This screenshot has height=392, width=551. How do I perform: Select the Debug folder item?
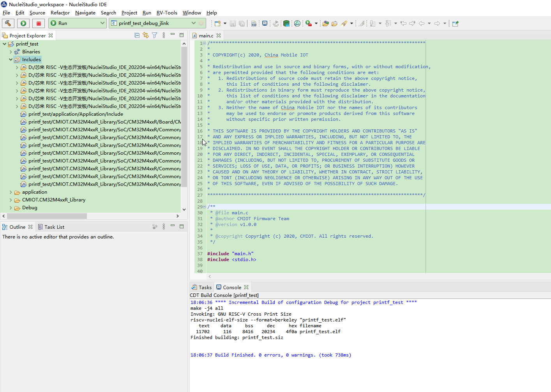click(30, 208)
